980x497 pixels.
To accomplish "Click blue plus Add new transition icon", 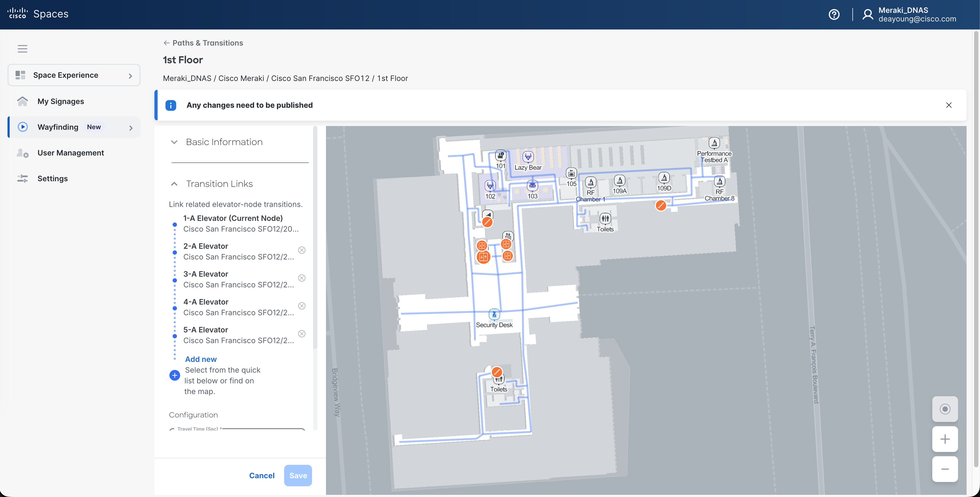I will tap(175, 375).
